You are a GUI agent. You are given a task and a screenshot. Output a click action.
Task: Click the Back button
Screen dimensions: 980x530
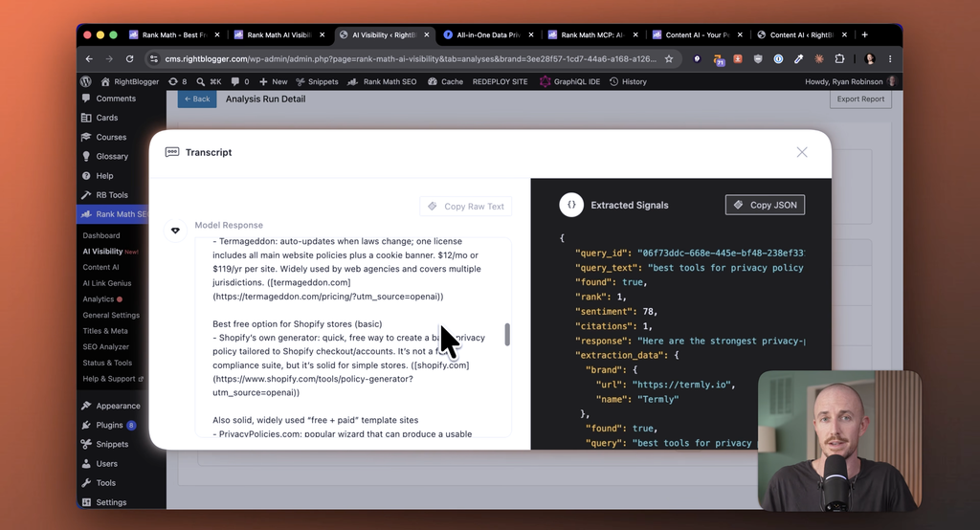click(197, 99)
